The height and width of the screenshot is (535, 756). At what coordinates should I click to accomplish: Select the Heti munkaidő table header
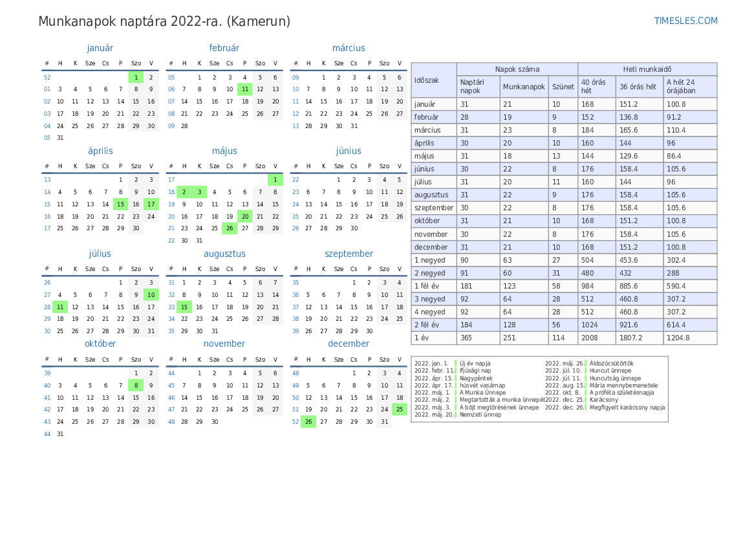(x=647, y=69)
